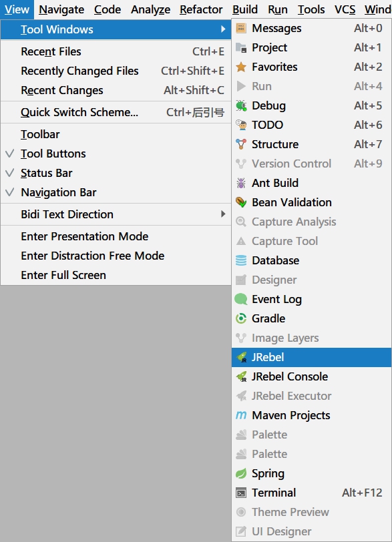The height and width of the screenshot is (542, 392).
Task: Open the JRebel Console tool window
Action: 311,376
